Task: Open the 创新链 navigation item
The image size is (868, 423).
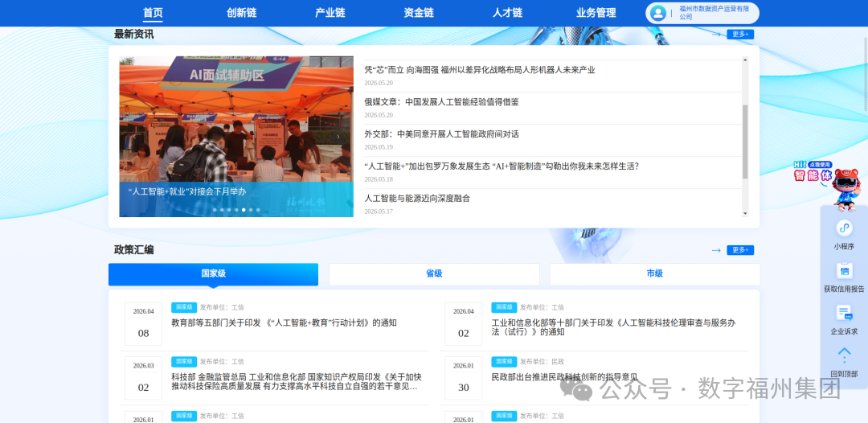Action: [241, 13]
